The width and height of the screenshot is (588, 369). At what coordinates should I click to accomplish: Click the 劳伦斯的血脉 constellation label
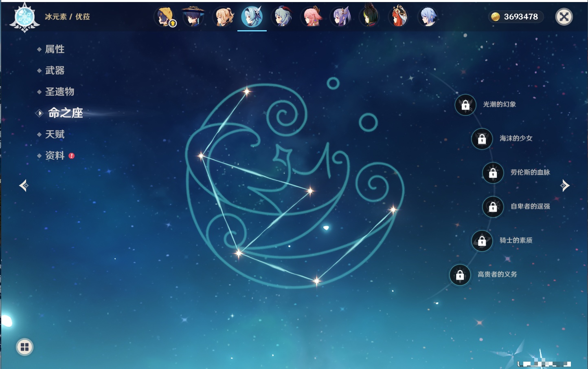pos(530,172)
